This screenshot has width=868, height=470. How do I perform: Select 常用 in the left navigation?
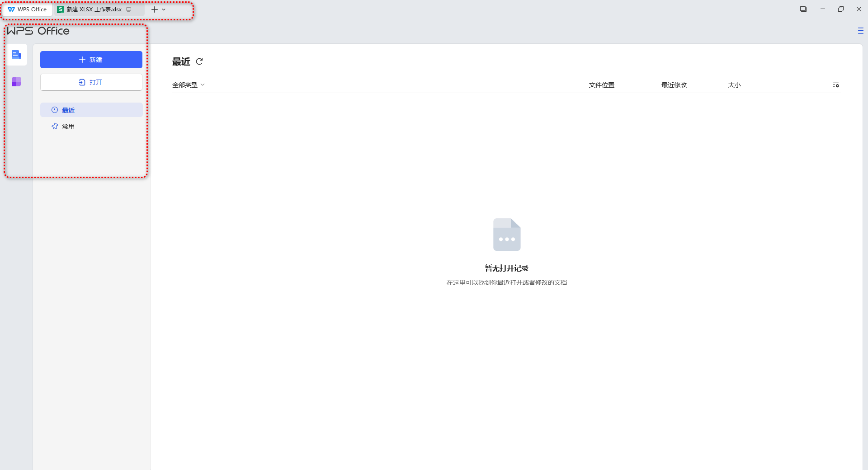tap(68, 127)
